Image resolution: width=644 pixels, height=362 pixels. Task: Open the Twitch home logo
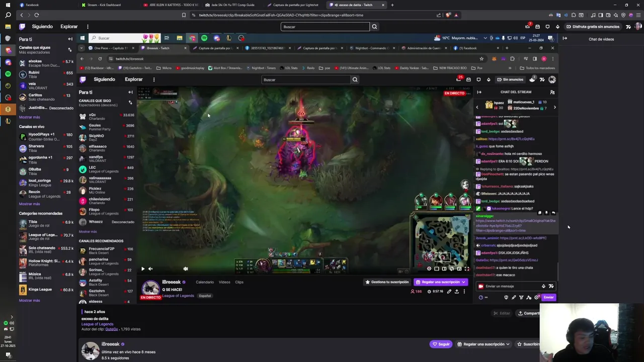pos(22,27)
